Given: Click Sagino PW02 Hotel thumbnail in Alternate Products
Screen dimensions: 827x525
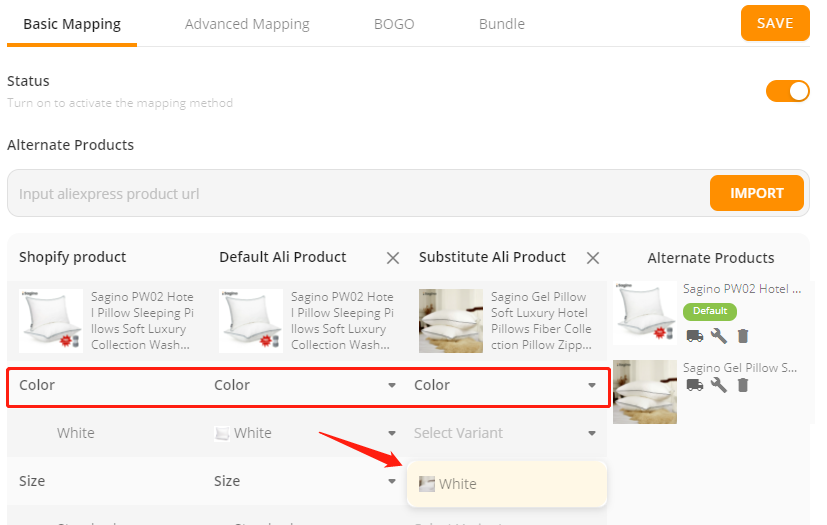Looking at the screenshot, I should (x=645, y=312).
